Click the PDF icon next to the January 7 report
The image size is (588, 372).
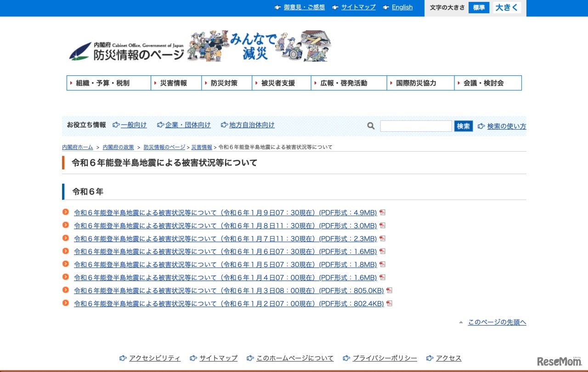click(383, 238)
